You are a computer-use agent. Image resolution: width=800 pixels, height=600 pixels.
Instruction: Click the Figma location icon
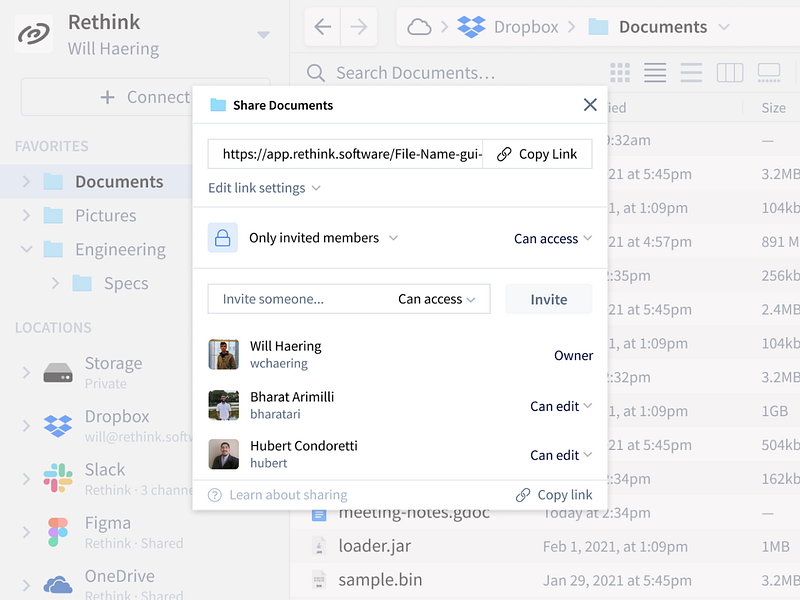pos(58,532)
